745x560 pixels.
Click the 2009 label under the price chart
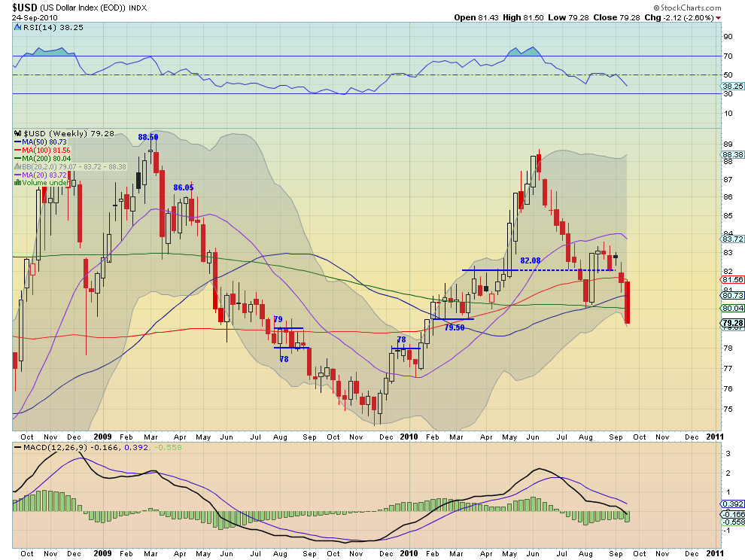[102, 437]
